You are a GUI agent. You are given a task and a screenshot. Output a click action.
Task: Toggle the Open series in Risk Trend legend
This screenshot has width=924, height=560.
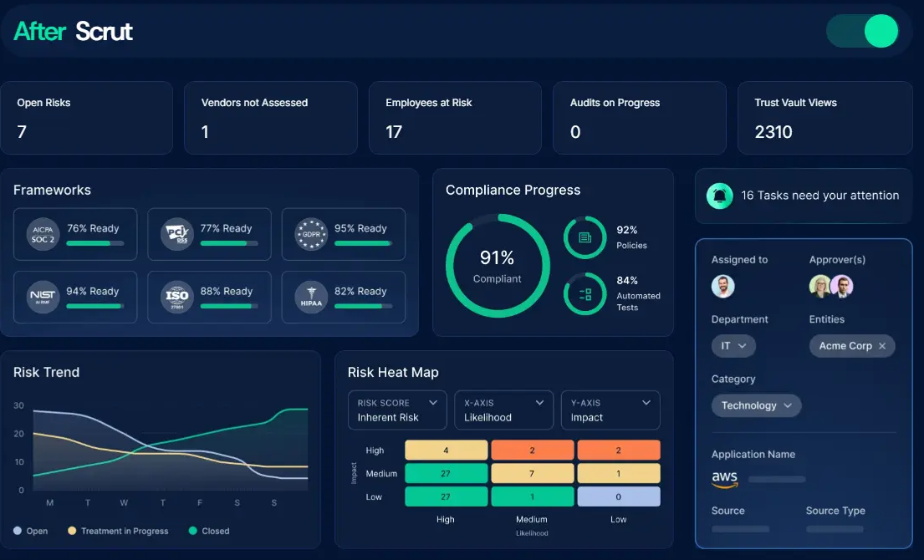pyautogui.click(x=31, y=530)
